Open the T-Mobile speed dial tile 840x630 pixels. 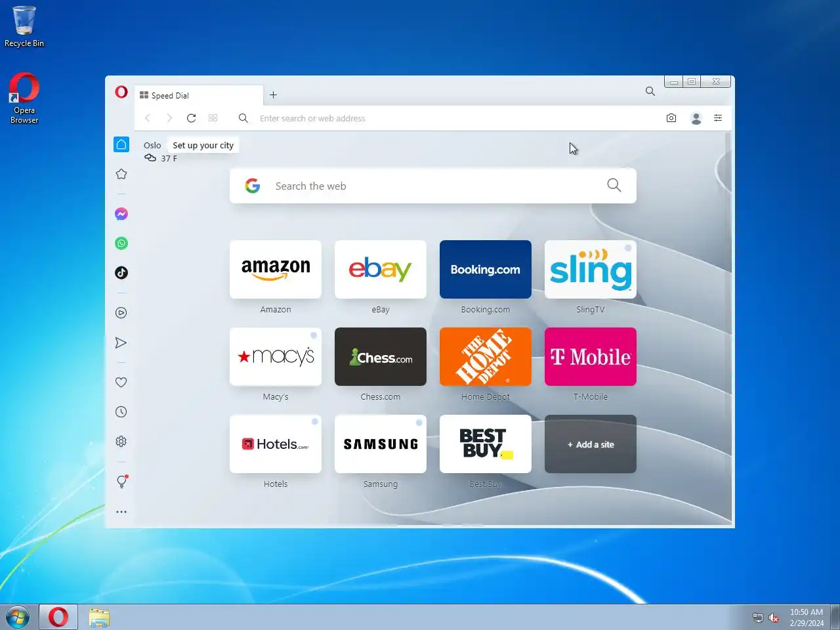(591, 356)
